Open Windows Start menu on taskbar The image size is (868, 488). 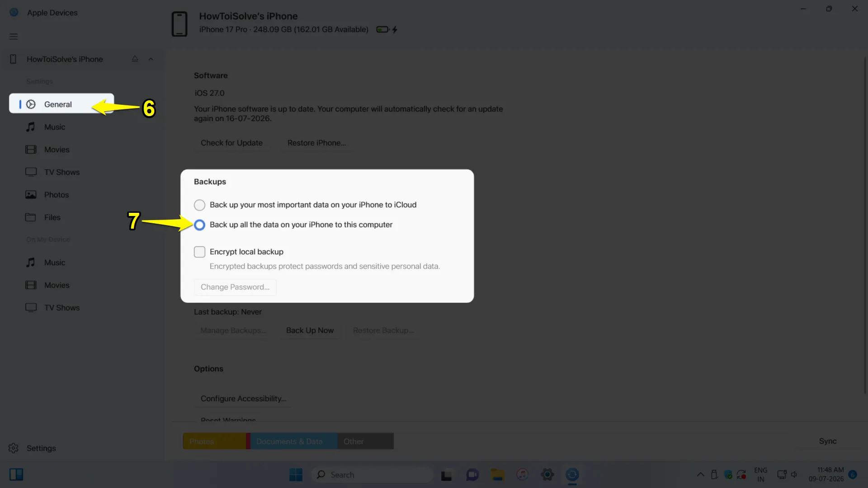click(x=296, y=474)
